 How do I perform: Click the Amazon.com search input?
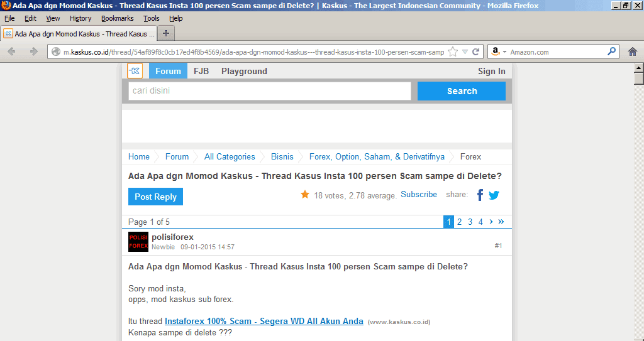pyautogui.click(x=557, y=52)
